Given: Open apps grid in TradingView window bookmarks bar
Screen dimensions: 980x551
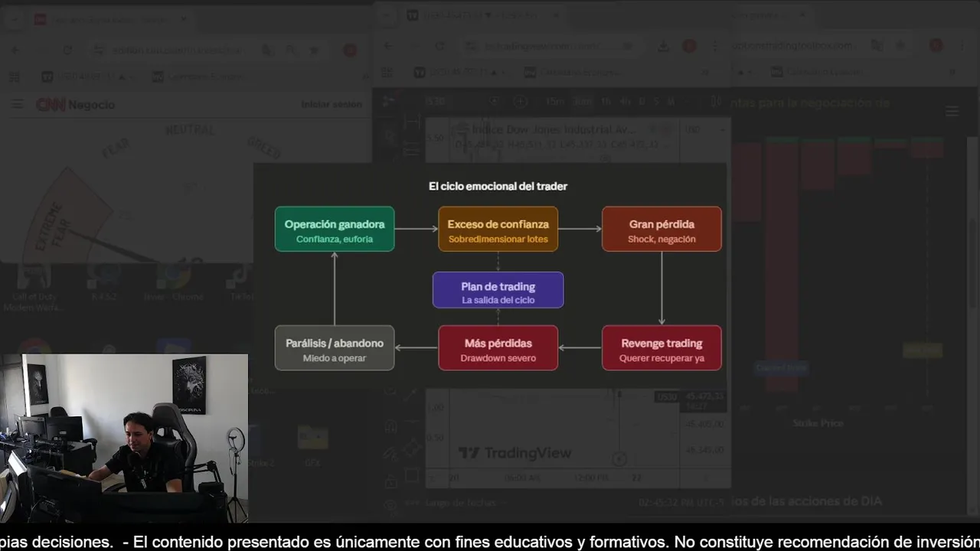Looking at the screenshot, I should pos(387,72).
